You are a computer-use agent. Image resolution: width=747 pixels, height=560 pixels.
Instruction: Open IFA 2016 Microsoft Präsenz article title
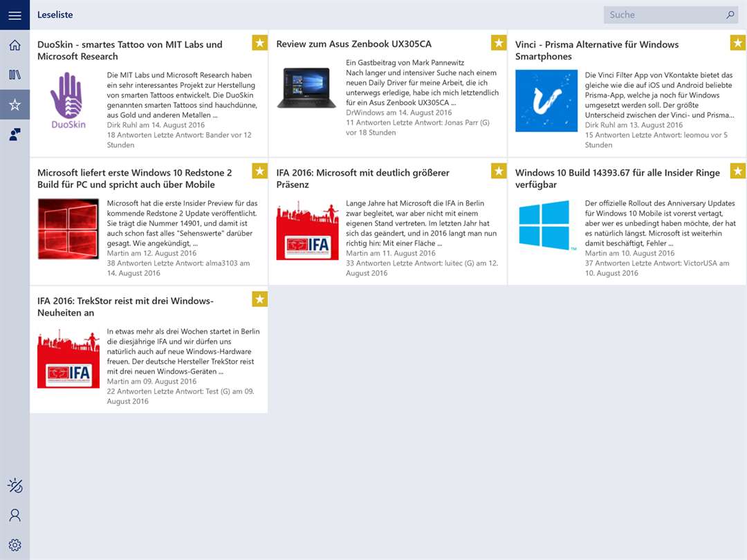point(363,178)
